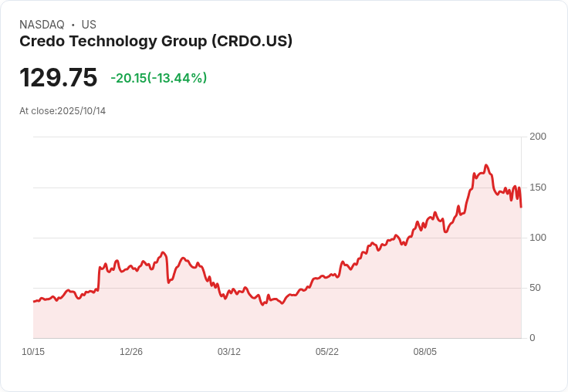Image resolution: width=568 pixels, height=392 pixels.
Task: Click the highest peak of the price line
Action: 486,165
